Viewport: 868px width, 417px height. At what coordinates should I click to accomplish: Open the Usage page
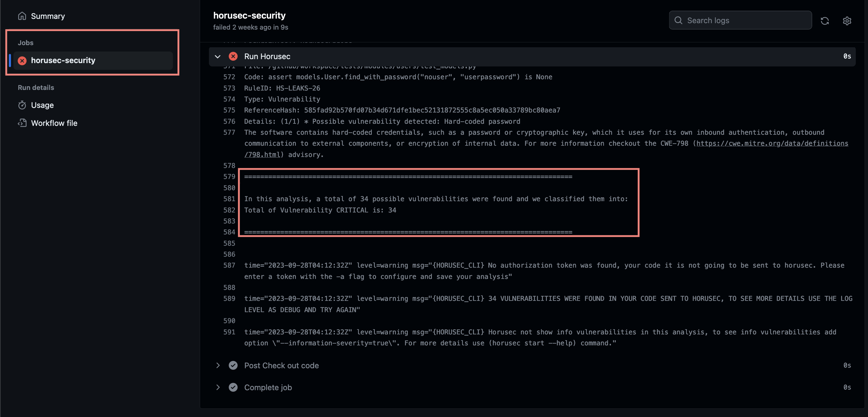(42, 105)
